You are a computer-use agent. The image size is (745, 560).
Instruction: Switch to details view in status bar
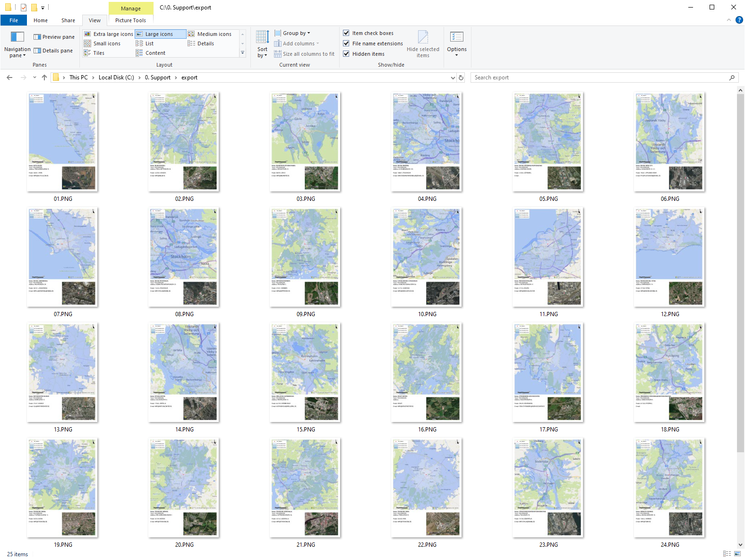point(727,553)
